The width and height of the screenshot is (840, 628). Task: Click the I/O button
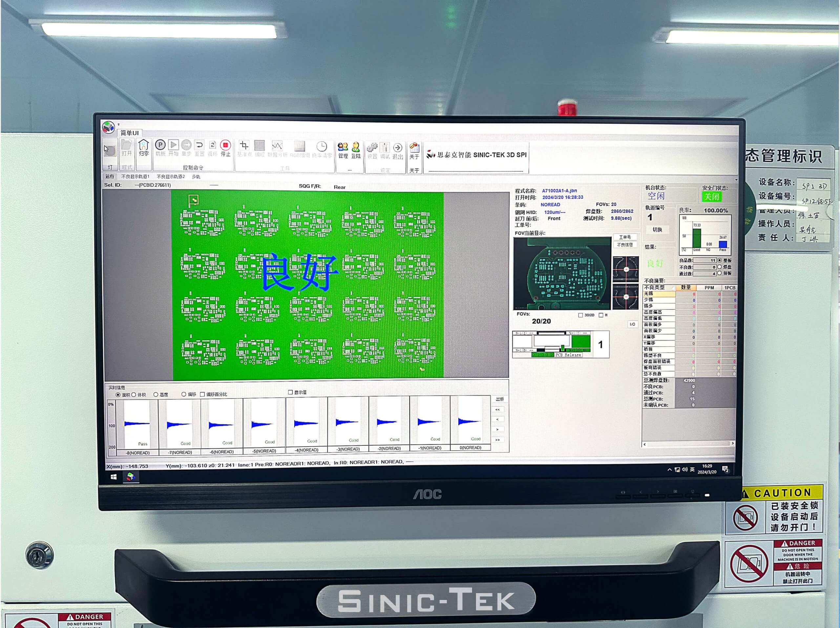click(632, 324)
